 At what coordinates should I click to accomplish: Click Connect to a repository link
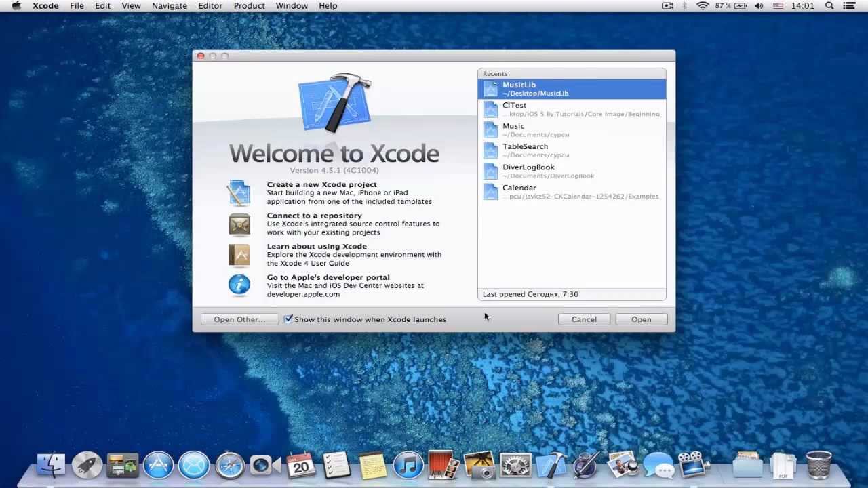[315, 216]
